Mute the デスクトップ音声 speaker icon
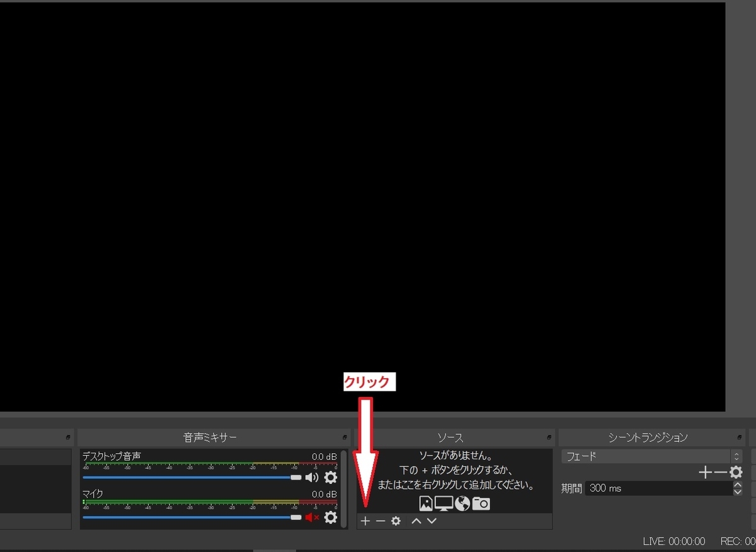Image resolution: width=756 pixels, height=552 pixels. tap(312, 478)
